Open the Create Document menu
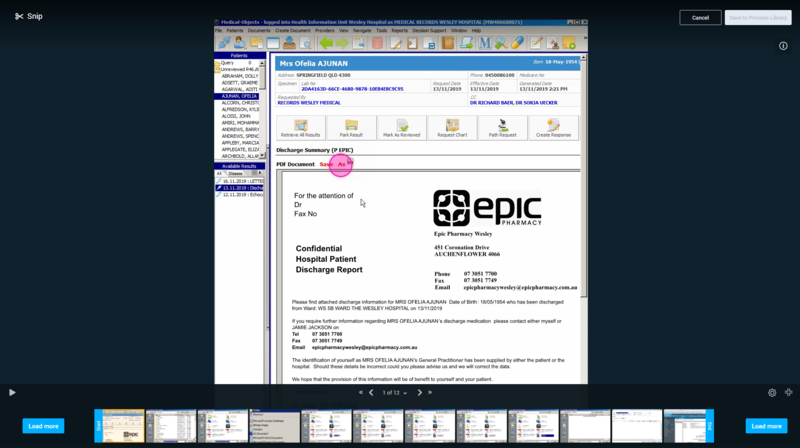 (x=293, y=31)
